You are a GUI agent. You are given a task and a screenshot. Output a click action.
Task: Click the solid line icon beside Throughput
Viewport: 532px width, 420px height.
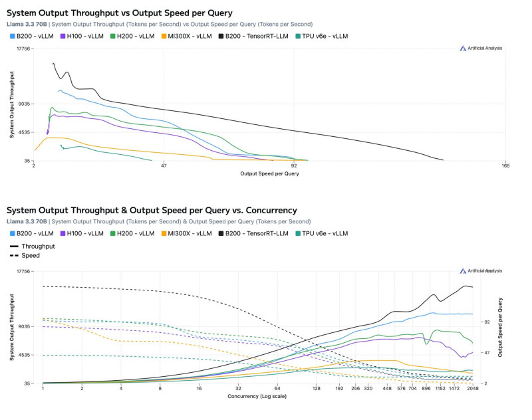[15, 246]
